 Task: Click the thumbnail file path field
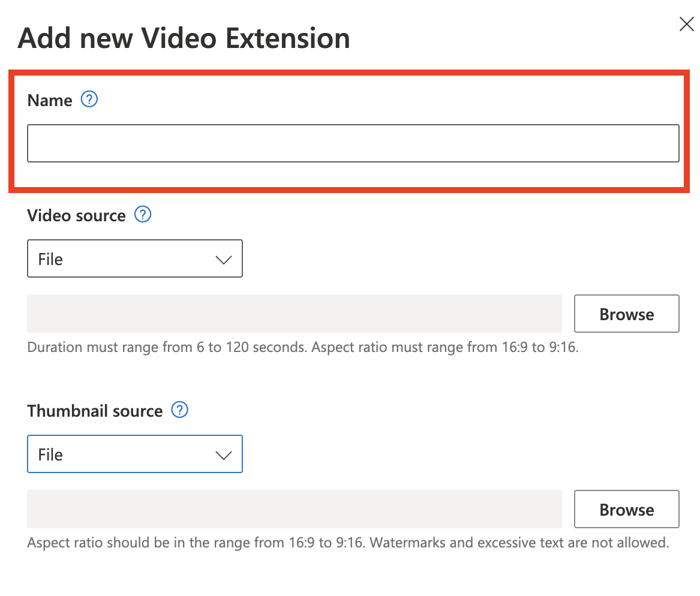294,509
